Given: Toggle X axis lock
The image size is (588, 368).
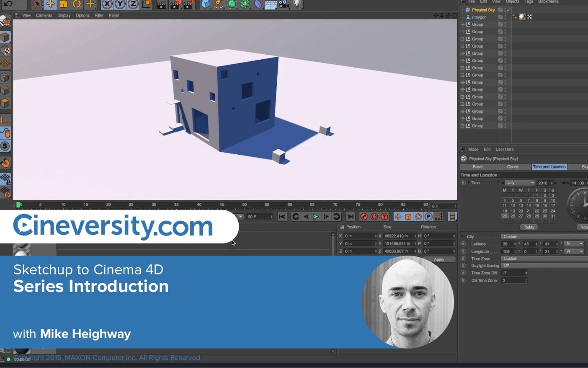Looking at the screenshot, I should click(x=107, y=4).
